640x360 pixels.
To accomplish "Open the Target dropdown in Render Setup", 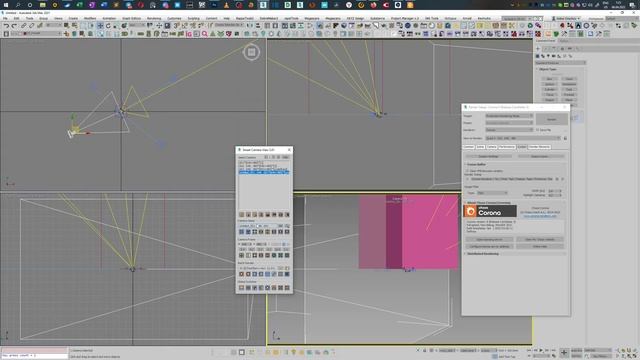I will click(509, 116).
